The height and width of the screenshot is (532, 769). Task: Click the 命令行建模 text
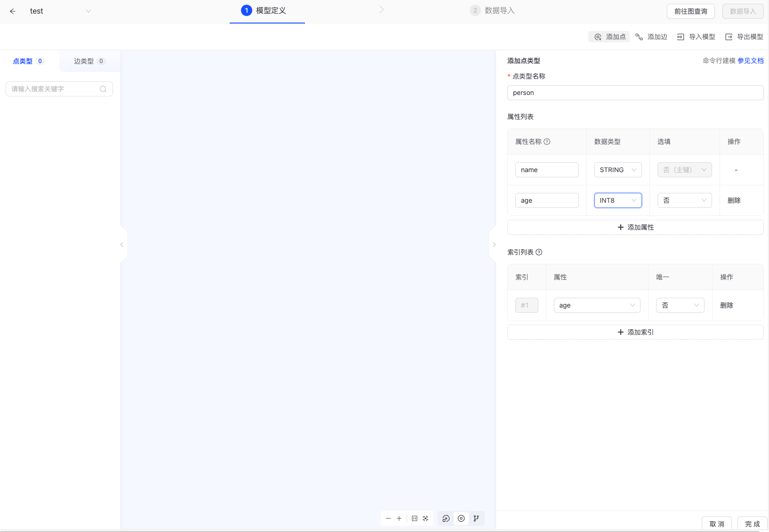pyautogui.click(x=719, y=61)
